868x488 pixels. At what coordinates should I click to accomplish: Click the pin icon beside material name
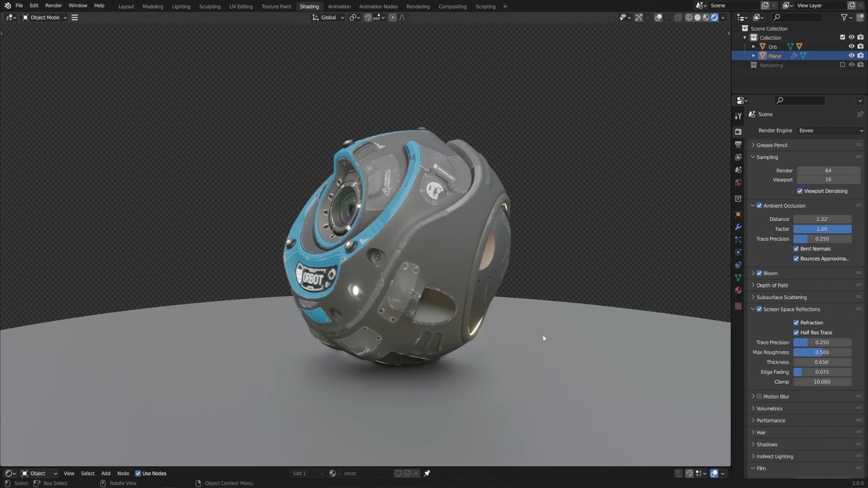click(x=427, y=473)
